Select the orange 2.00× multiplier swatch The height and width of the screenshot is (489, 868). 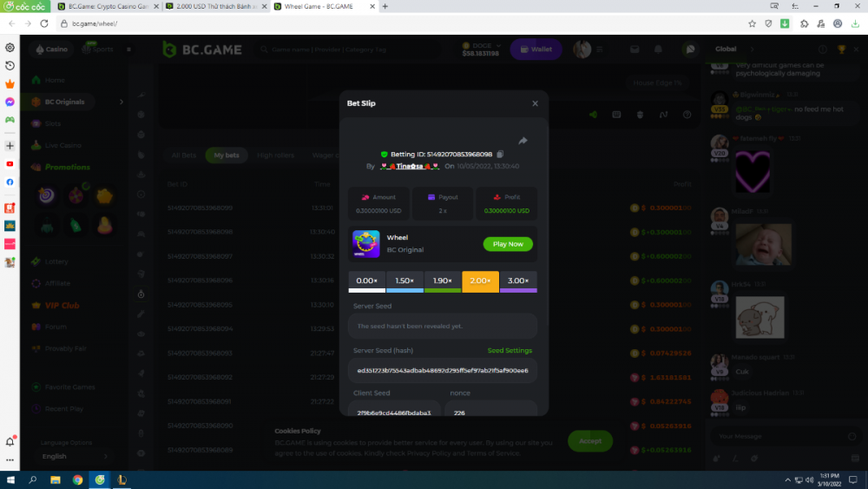(x=480, y=281)
